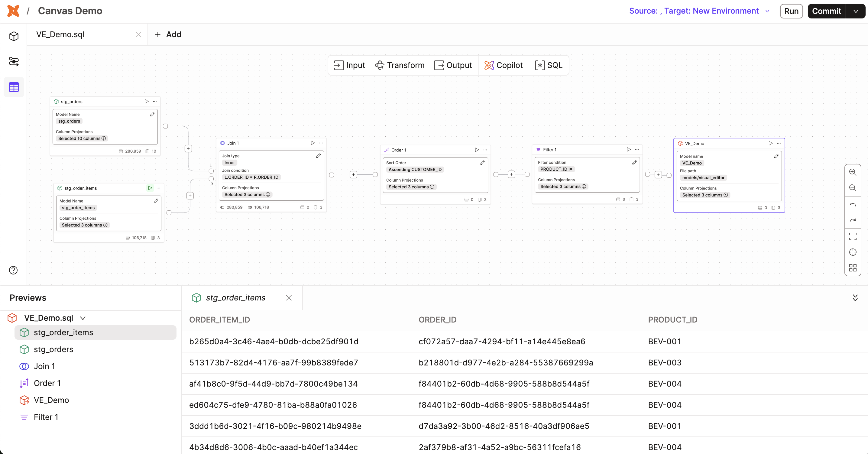The height and width of the screenshot is (454, 868).
Task: Run the stg_orders node
Action: (146, 101)
